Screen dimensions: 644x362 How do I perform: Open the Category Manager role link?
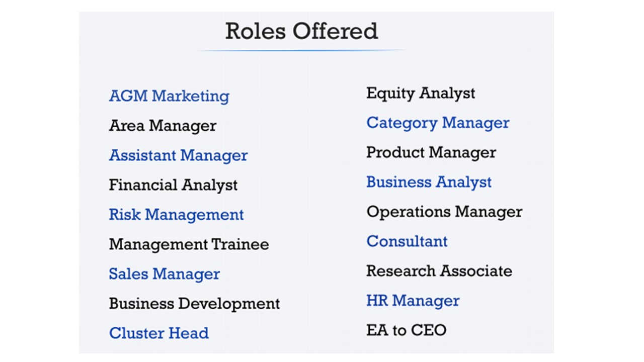pyautogui.click(x=438, y=123)
